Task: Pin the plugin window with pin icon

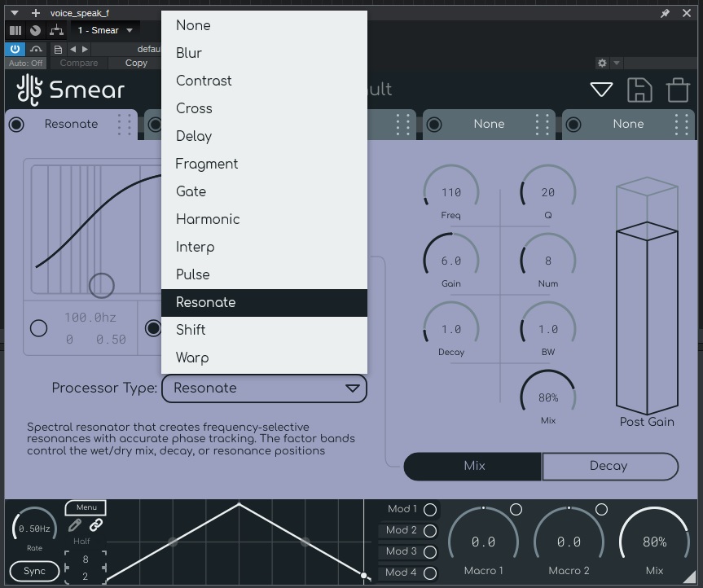Action: [665, 14]
